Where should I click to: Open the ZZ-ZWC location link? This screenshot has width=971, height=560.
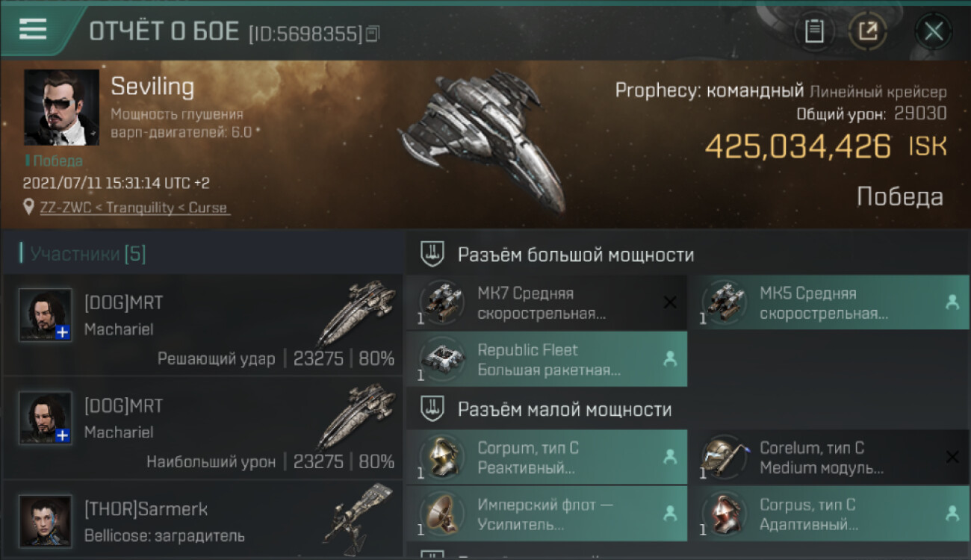[x=134, y=208]
